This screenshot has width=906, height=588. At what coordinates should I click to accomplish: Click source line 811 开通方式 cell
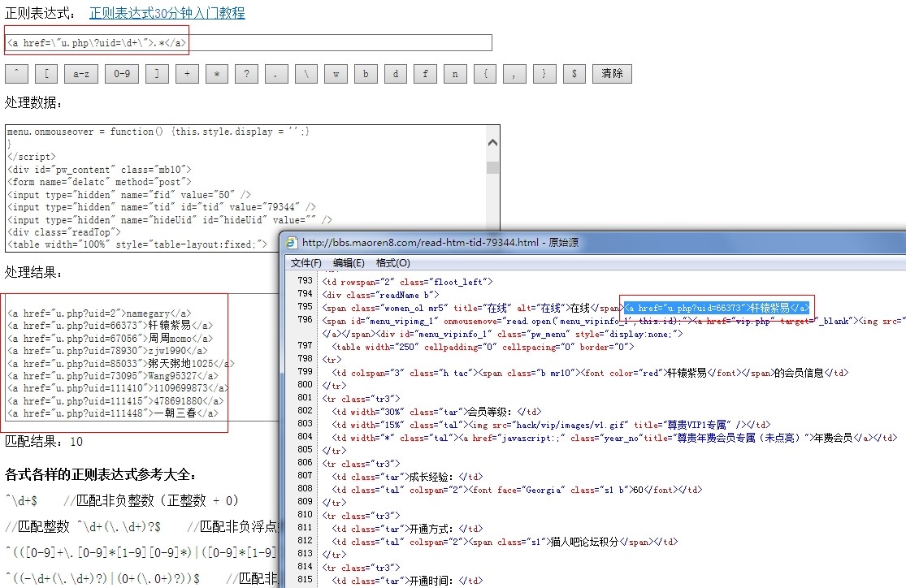click(x=407, y=529)
